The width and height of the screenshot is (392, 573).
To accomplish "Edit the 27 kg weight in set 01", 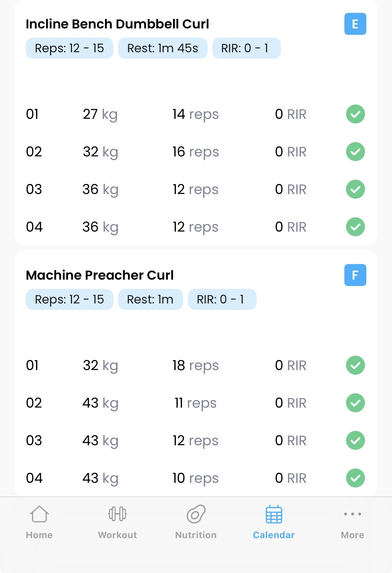I will (x=100, y=114).
